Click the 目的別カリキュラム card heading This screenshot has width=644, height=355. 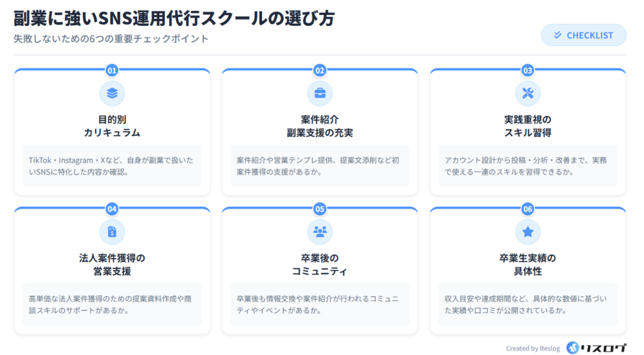coord(112,126)
